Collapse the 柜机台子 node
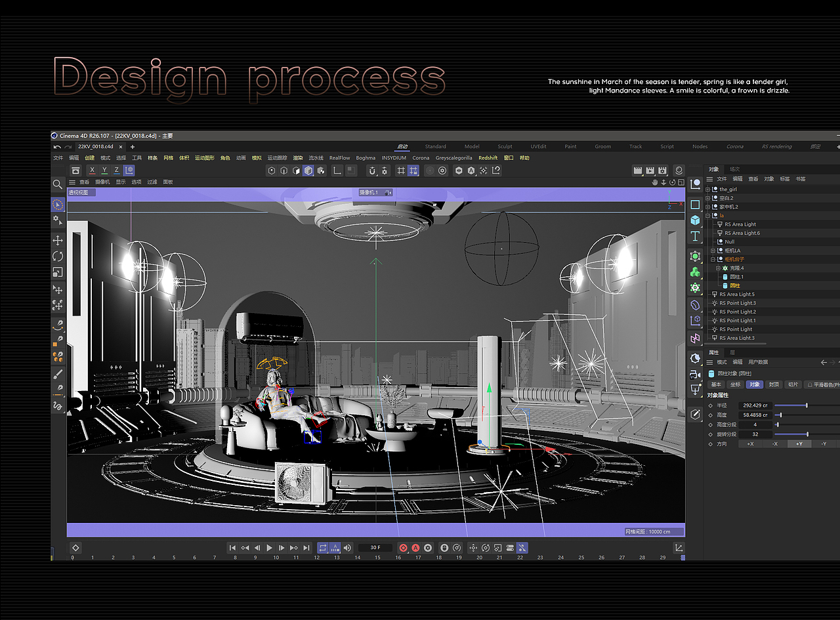This screenshot has height=620, width=840. 713,259
